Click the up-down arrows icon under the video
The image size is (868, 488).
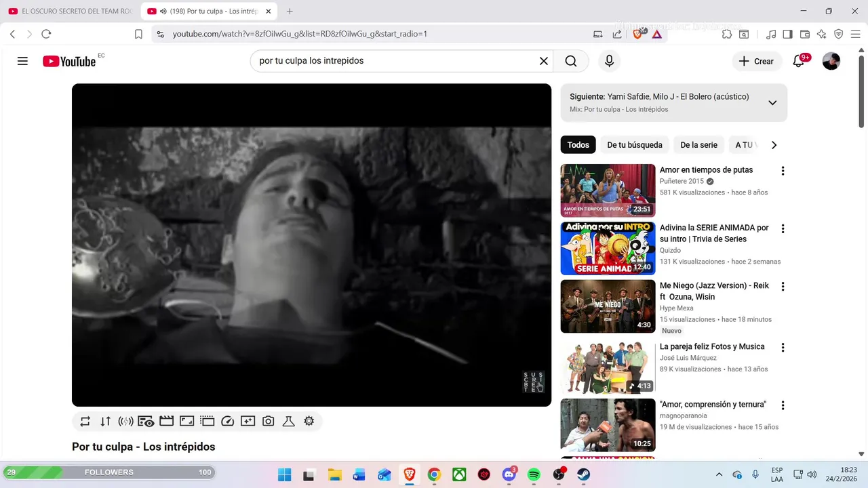(105, 422)
